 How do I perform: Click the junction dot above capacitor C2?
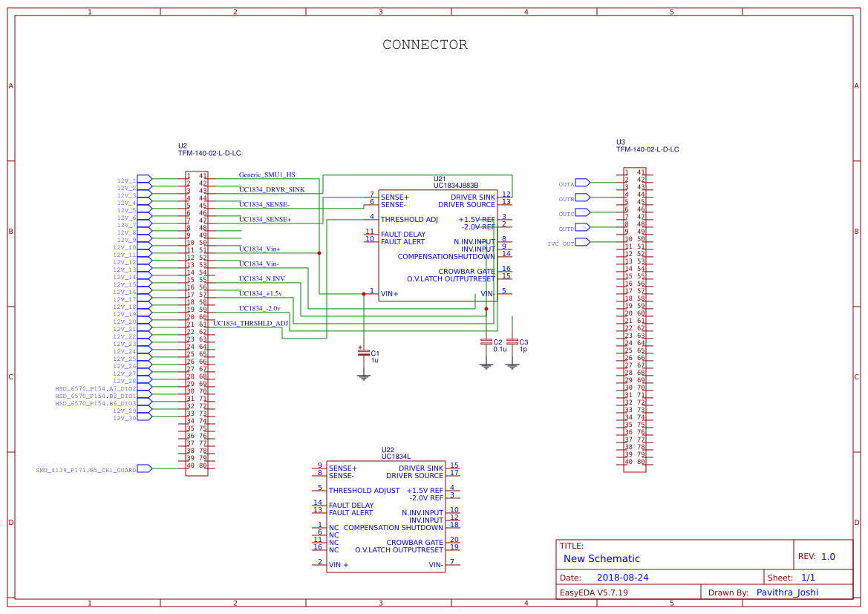pyautogui.click(x=486, y=309)
